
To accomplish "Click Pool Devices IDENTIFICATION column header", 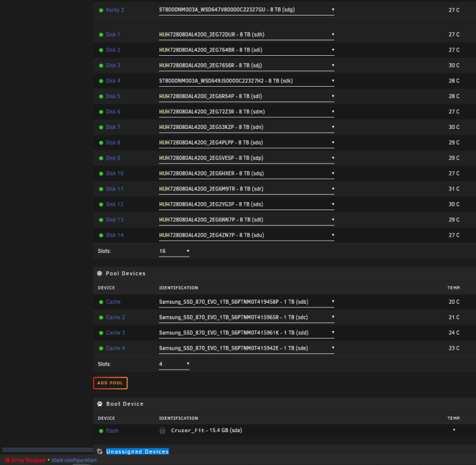I will [x=179, y=288].
